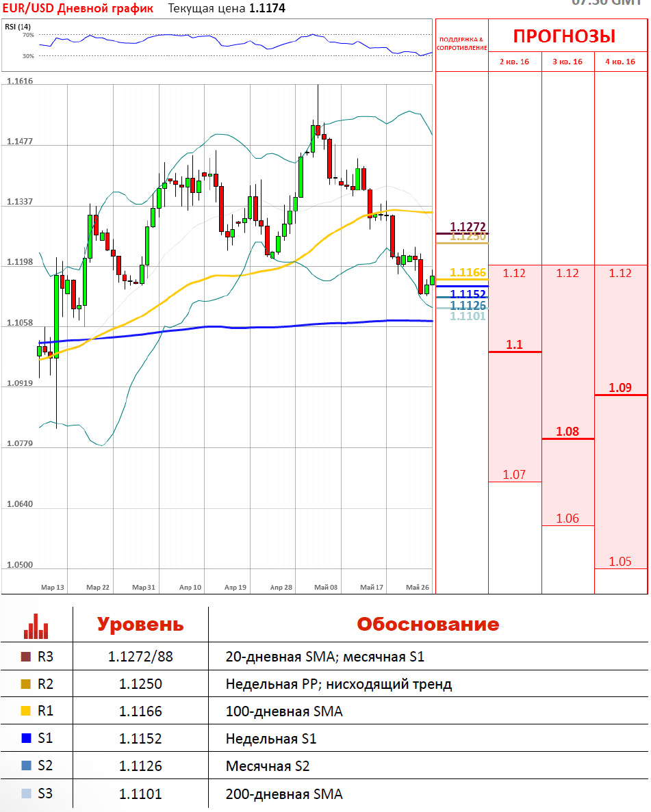Click level value 1.1166 in table
Viewport: 651px width, 812px height.
point(140,711)
